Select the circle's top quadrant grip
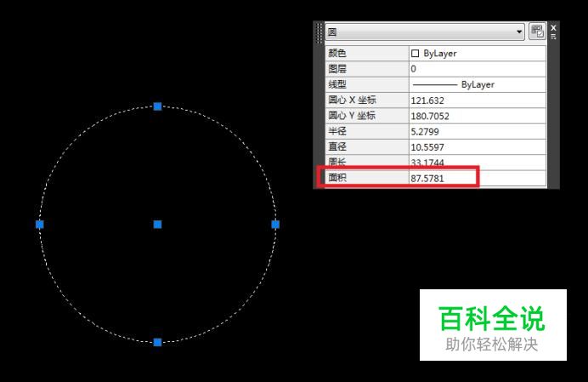The width and height of the screenshot is (588, 382). [x=157, y=106]
